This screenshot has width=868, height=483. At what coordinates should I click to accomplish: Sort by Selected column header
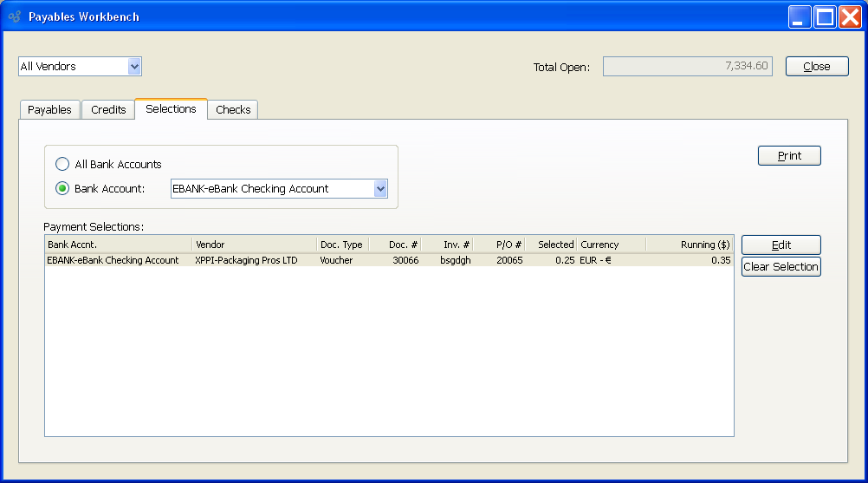click(x=551, y=245)
